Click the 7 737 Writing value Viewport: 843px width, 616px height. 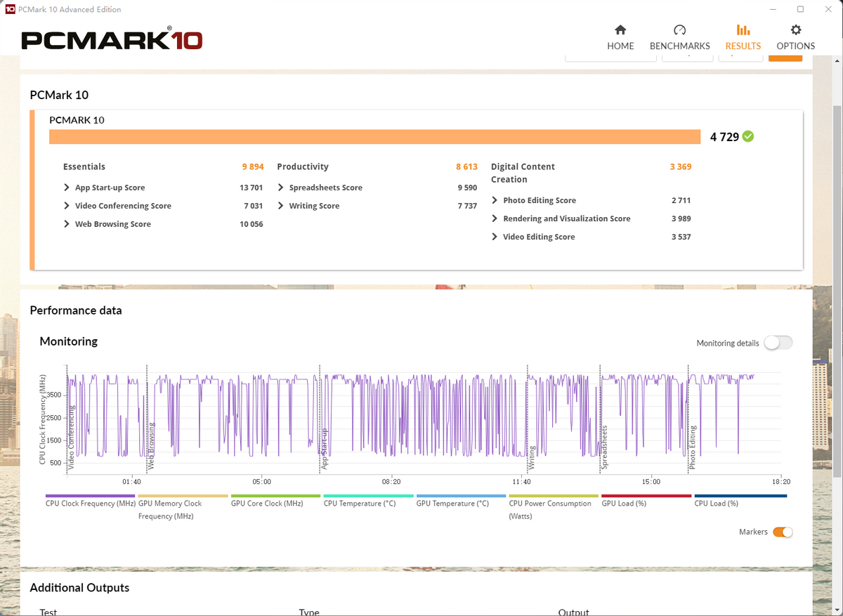(x=468, y=206)
